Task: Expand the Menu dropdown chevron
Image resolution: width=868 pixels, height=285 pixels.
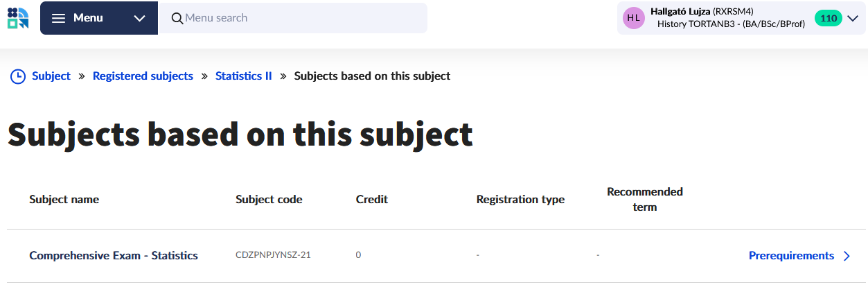Action: point(139,18)
